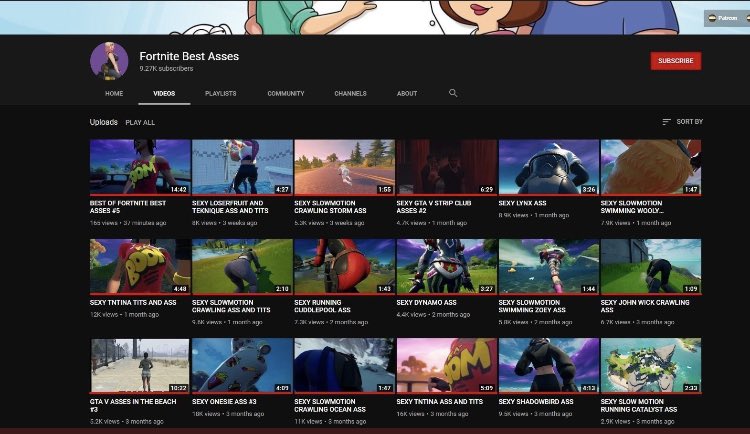Go to the Community tab

pyautogui.click(x=286, y=93)
